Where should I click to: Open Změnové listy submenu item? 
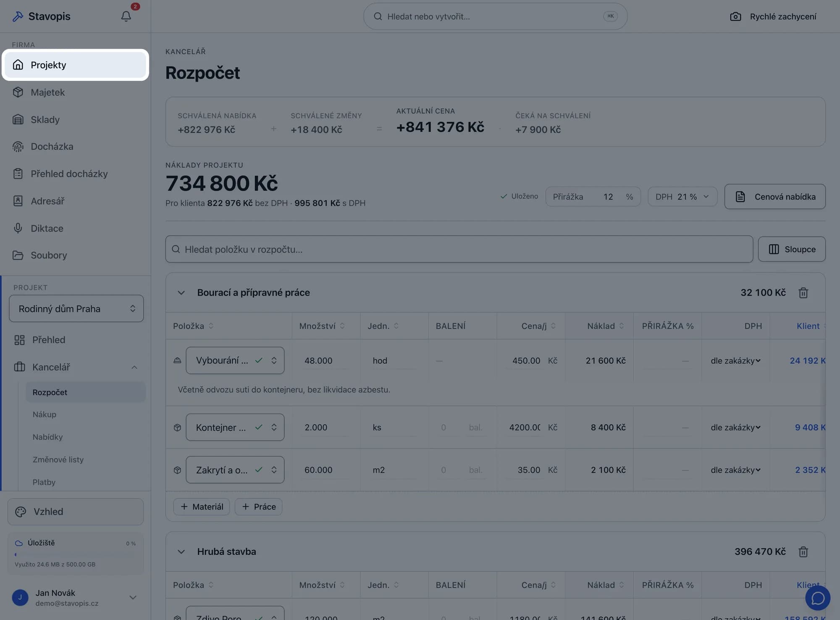click(86, 459)
